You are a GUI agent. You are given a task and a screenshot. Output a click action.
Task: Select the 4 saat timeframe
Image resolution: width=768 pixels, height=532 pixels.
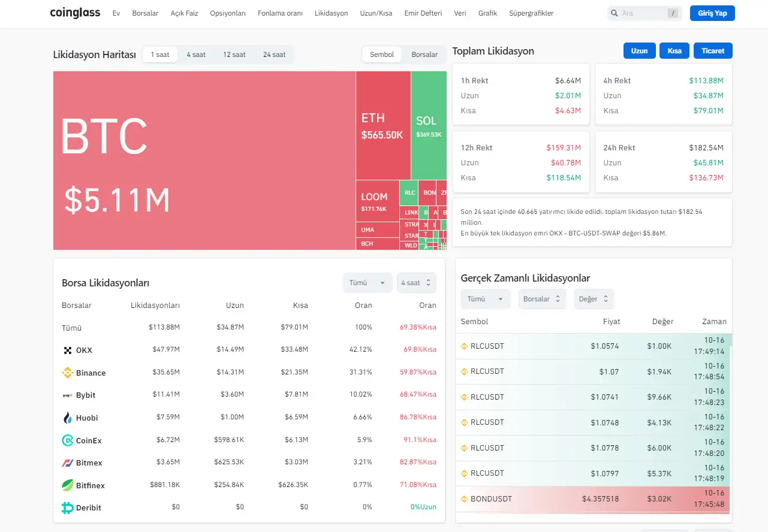(x=196, y=55)
